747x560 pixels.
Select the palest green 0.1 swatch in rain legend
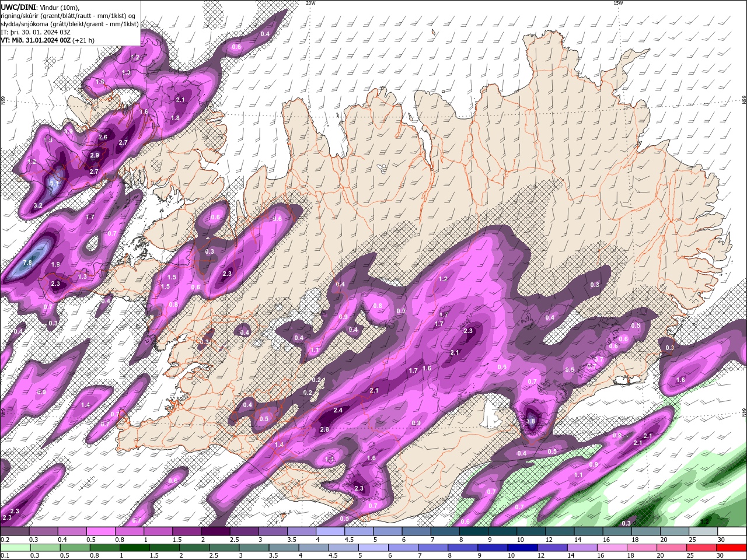point(15,548)
